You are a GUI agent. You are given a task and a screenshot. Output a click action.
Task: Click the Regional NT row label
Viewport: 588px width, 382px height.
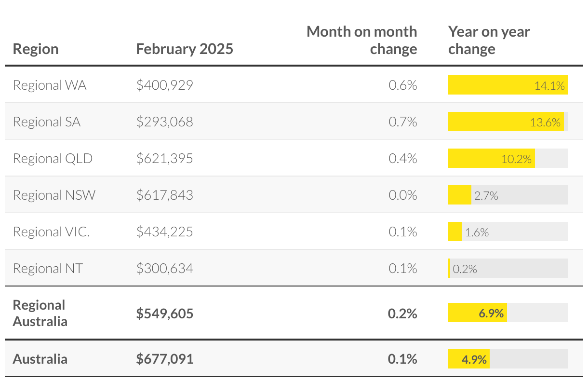point(48,269)
